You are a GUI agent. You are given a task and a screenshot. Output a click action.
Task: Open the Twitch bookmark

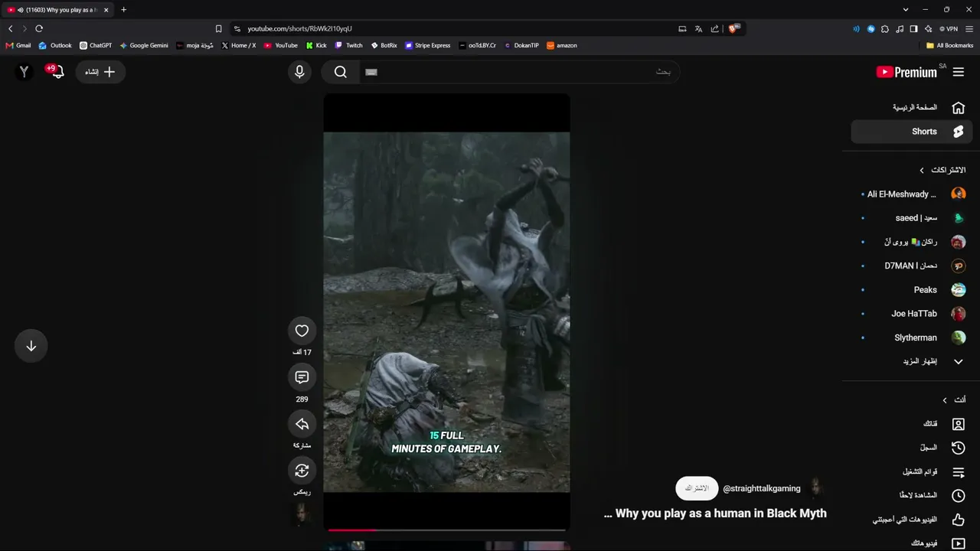tap(349, 45)
